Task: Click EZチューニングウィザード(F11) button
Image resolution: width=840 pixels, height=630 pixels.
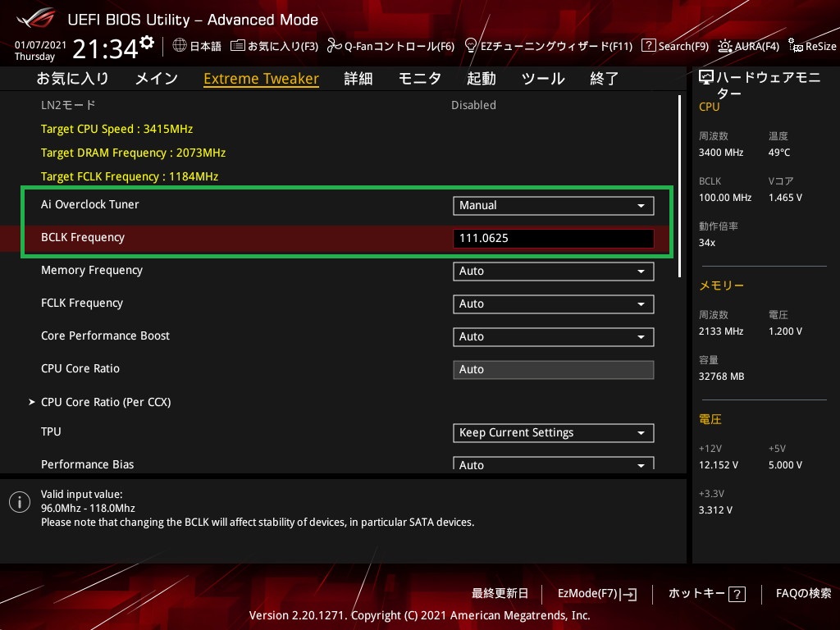Action: pyautogui.click(x=549, y=46)
